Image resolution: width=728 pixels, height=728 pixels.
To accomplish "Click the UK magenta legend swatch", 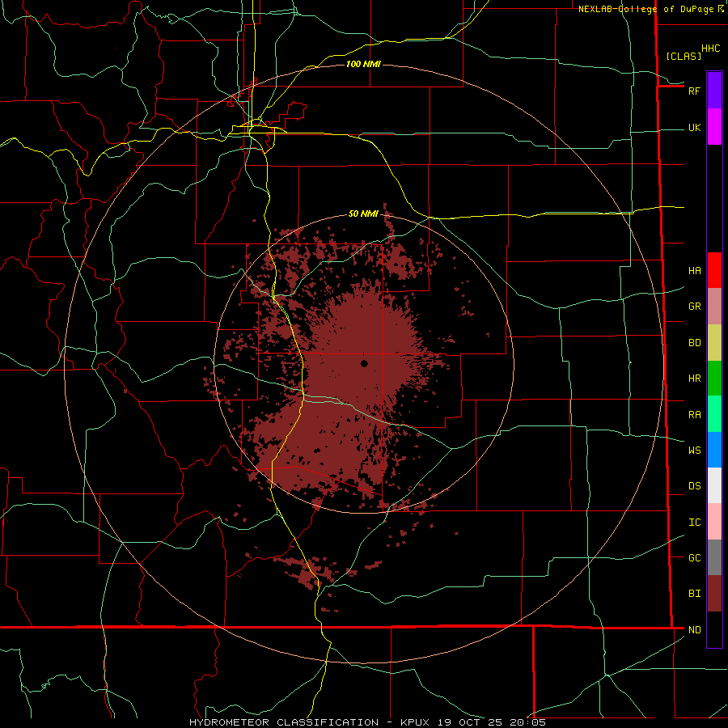I will tap(714, 127).
